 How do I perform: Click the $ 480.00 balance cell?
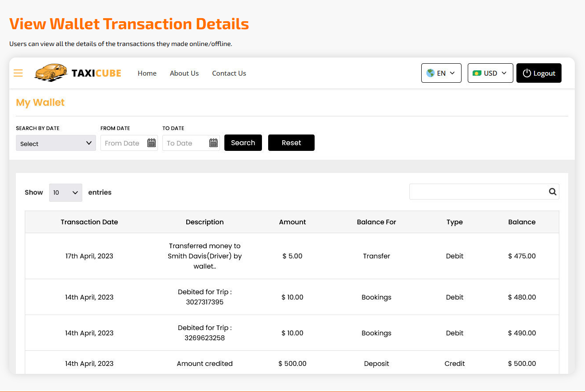point(522,297)
